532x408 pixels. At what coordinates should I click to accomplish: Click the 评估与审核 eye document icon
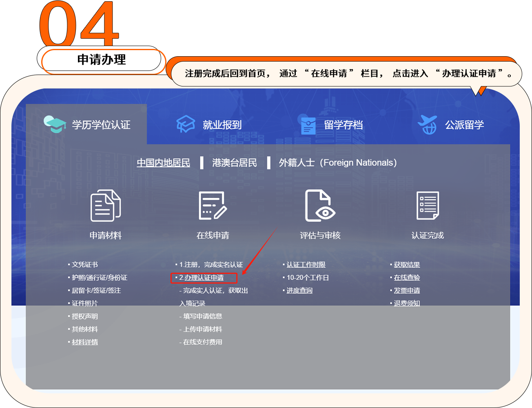[320, 205]
